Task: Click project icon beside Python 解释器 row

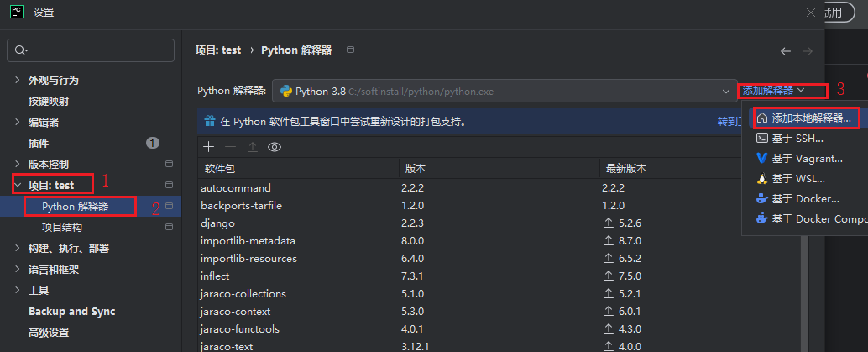Action: tap(170, 206)
